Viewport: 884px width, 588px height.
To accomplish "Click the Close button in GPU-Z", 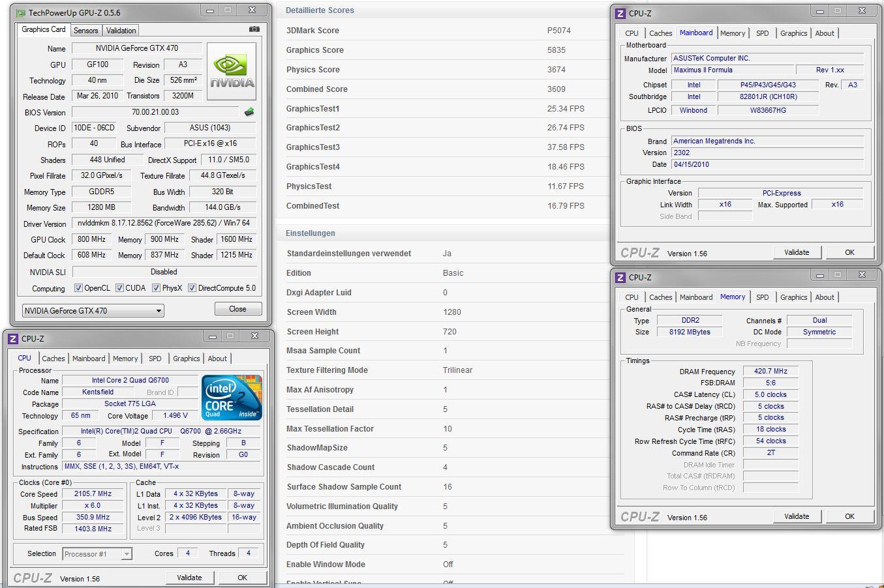I will tap(237, 309).
